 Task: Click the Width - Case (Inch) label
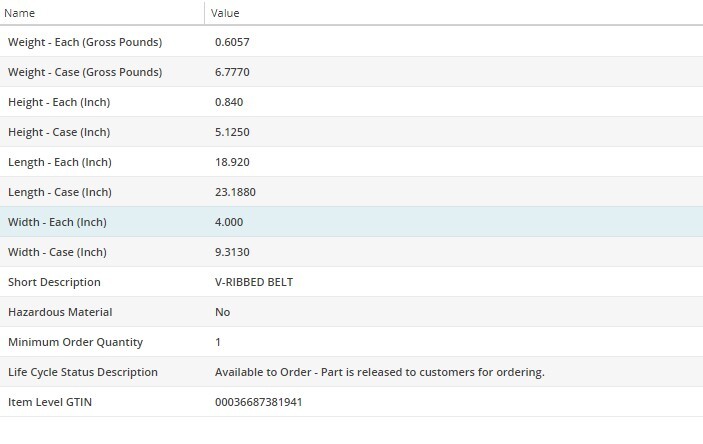pos(57,252)
